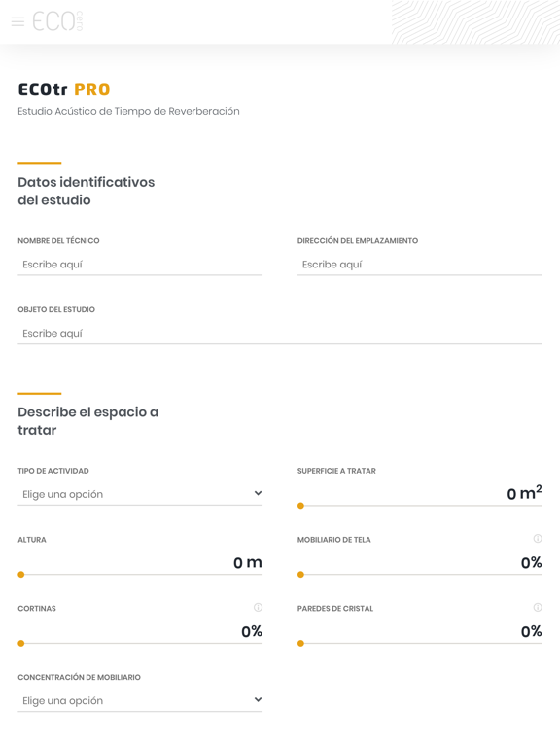Click the Tipo de actividad chevron arrow
Image resolution: width=560 pixels, height=747 pixels.
click(x=258, y=493)
